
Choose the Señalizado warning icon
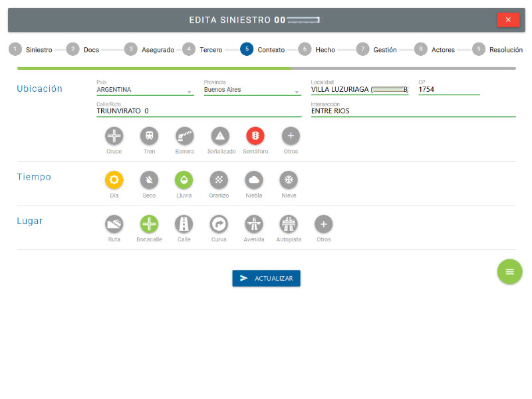pyautogui.click(x=220, y=136)
